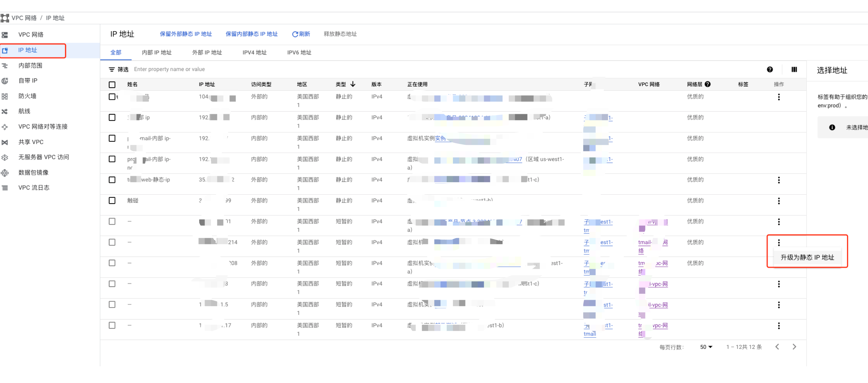Click 保留内部静态 IP 地址 button
This screenshot has width=868, height=383.
point(251,34)
